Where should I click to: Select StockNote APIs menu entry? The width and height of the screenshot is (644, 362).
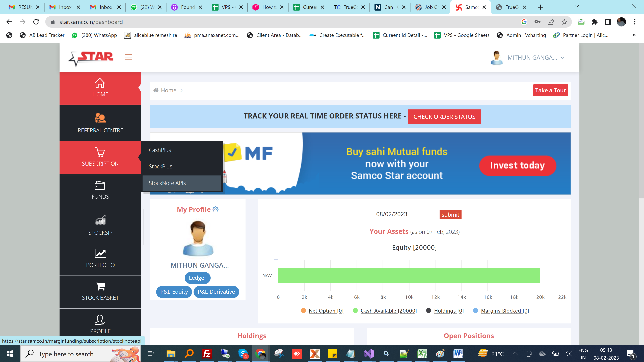[x=182, y=183]
